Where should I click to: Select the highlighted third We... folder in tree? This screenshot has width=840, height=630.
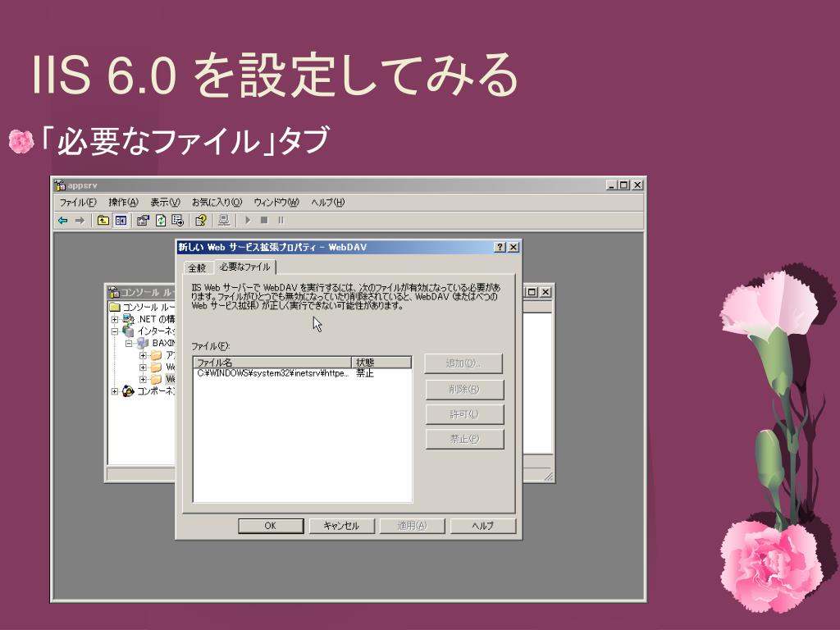[157, 379]
